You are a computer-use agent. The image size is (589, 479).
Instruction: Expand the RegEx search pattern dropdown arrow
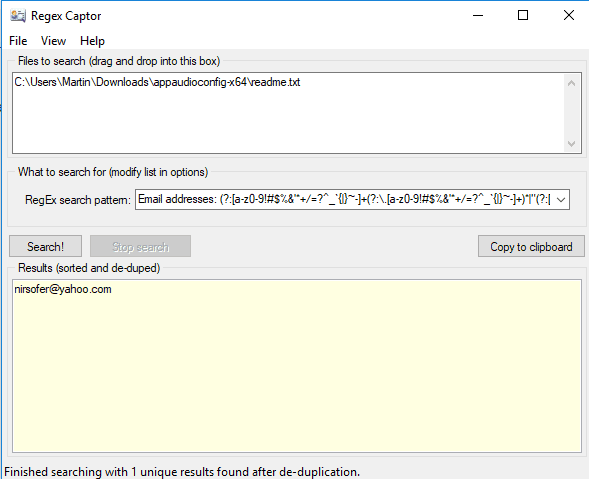click(561, 199)
